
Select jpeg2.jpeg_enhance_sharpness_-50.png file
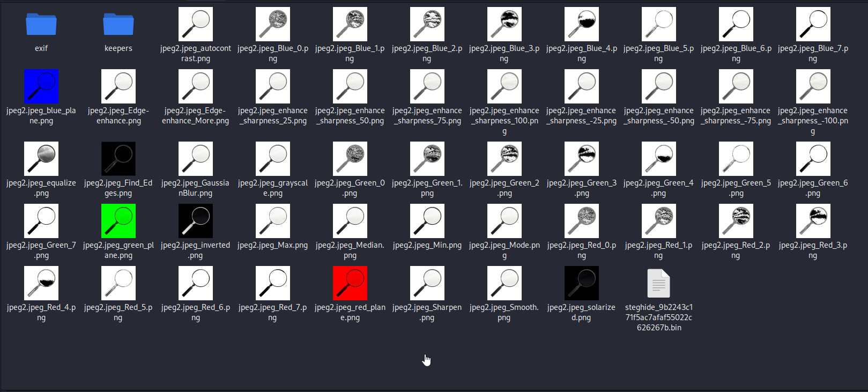tap(659, 86)
